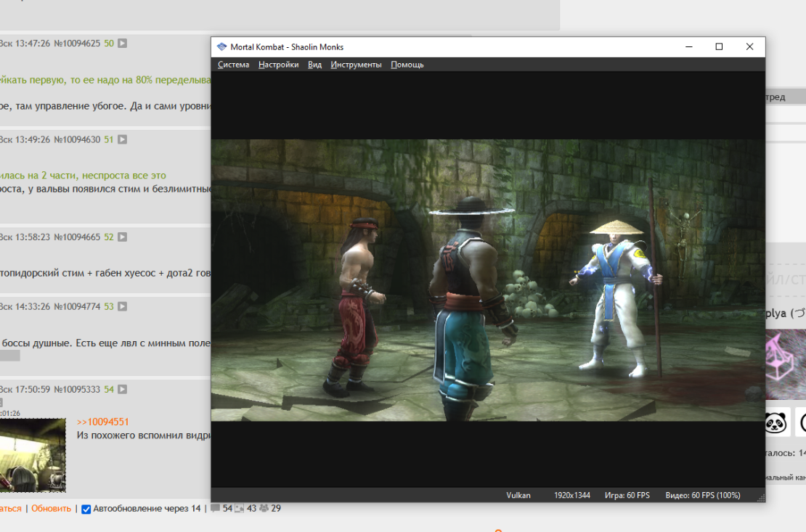Click the images count icon next to 43
Screen dimensions: 806x532
(x=240, y=508)
